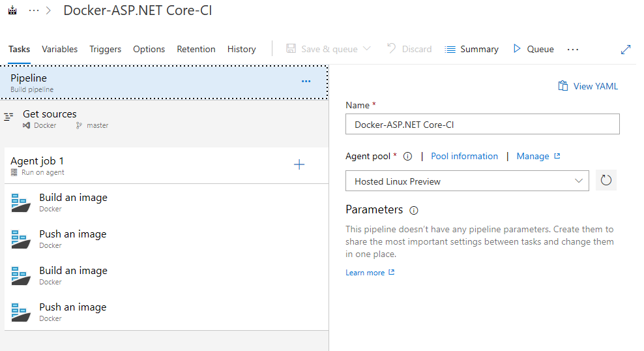The image size is (644, 351).
Task: Click the breadcrumb chevron separator
Action: coord(48,10)
